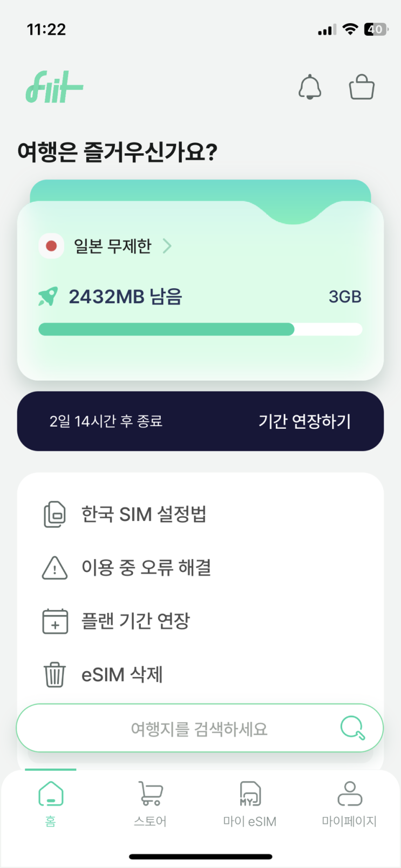Tap the magnifier search icon
The height and width of the screenshot is (868, 401).
tap(353, 728)
